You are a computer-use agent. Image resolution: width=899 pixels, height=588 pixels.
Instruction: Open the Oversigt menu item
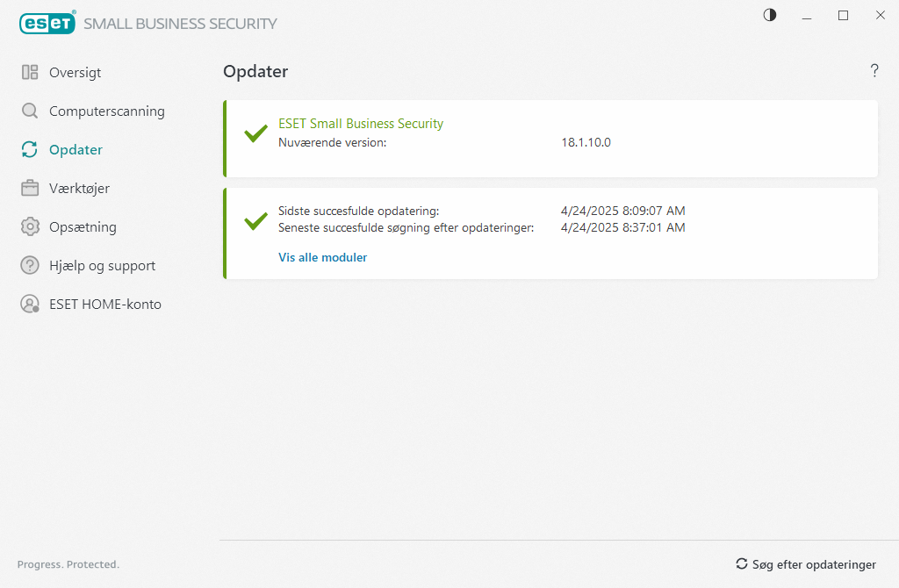click(x=75, y=73)
